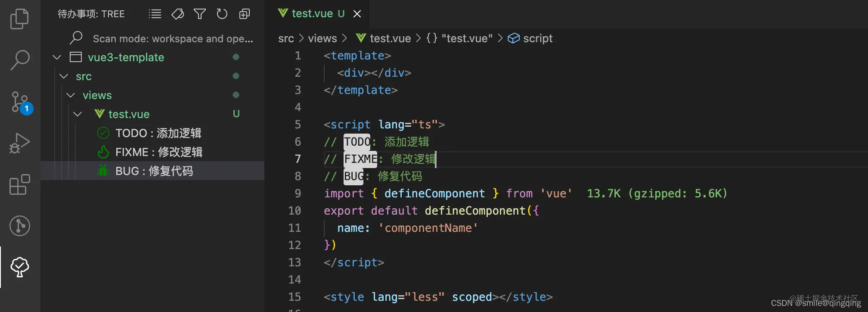The image size is (868, 312).
Task: Click defineComponent in the import line
Action: click(x=434, y=193)
